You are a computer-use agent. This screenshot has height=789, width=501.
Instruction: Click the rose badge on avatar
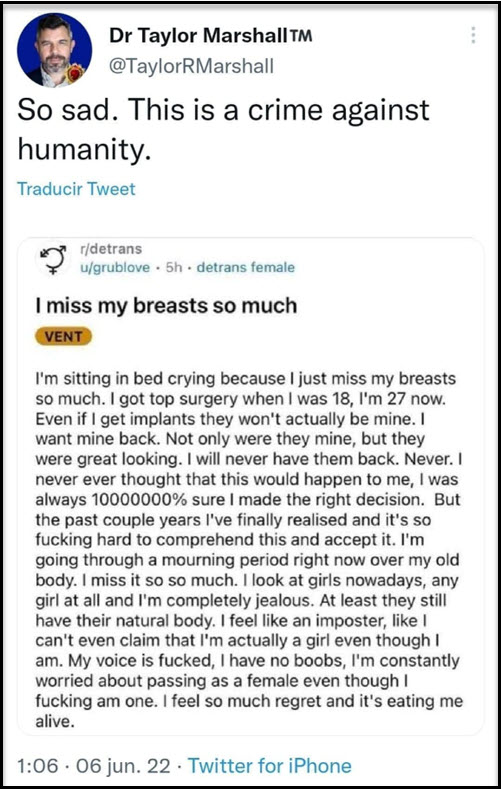[76, 74]
